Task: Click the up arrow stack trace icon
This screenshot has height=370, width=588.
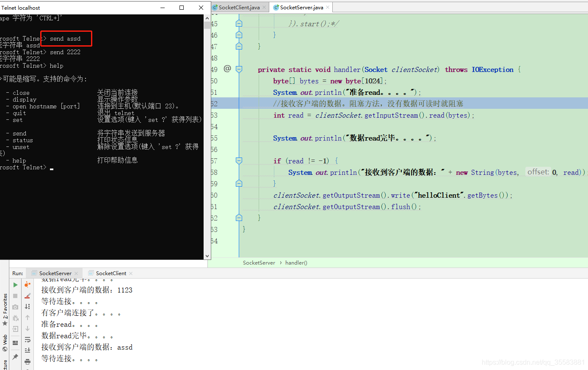Action: pos(28,318)
